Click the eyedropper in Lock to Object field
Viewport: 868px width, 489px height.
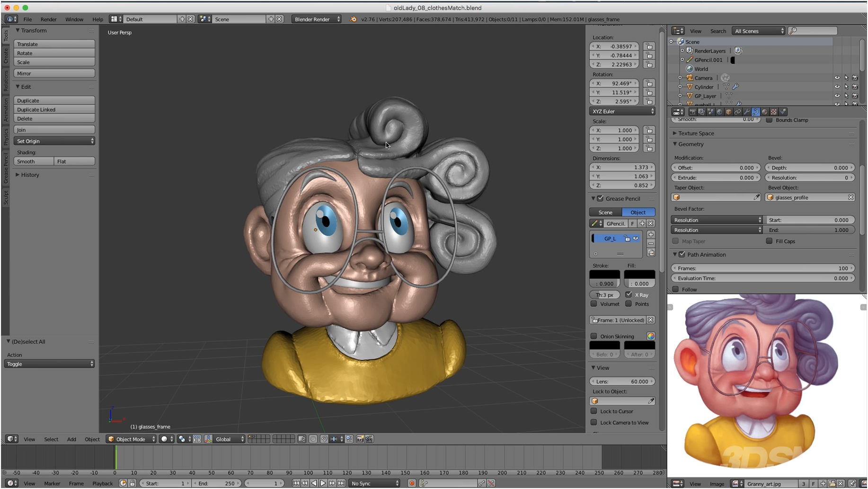pos(651,401)
